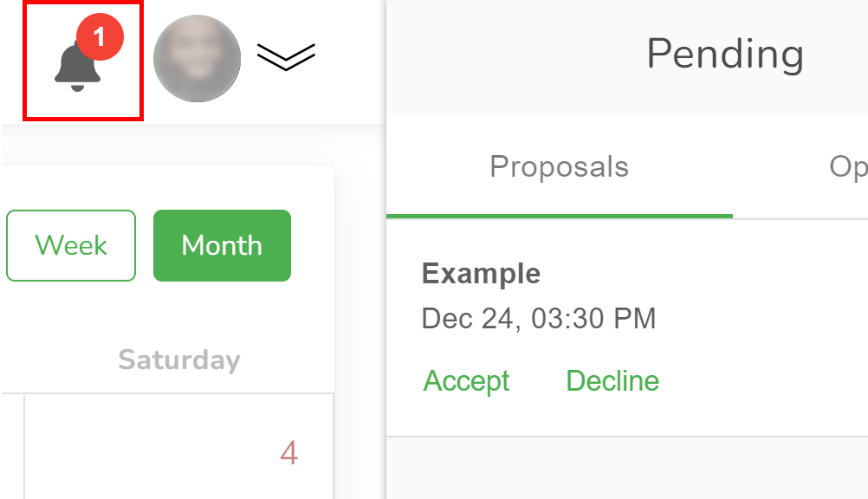The height and width of the screenshot is (499, 868).
Task: Select the Proposals tab
Action: coord(559,166)
